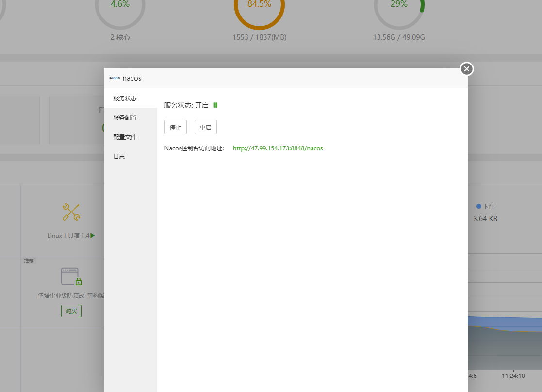
Task: Click the 堡塔企业级防篡改 lock window icon
Action: coord(71,277)
